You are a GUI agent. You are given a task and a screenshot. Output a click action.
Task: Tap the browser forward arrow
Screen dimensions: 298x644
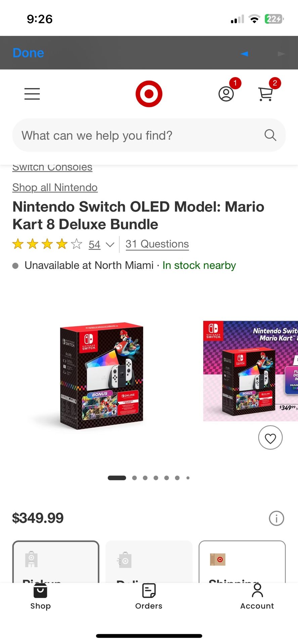coord(281,54)
